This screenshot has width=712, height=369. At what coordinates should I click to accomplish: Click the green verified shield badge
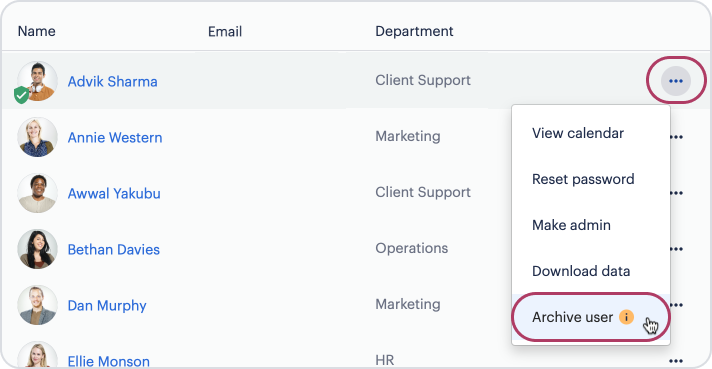(x=21, y=95)
